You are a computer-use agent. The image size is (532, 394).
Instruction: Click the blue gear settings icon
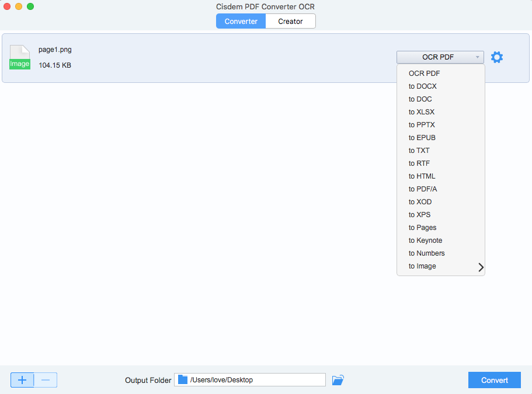[497, 57]
